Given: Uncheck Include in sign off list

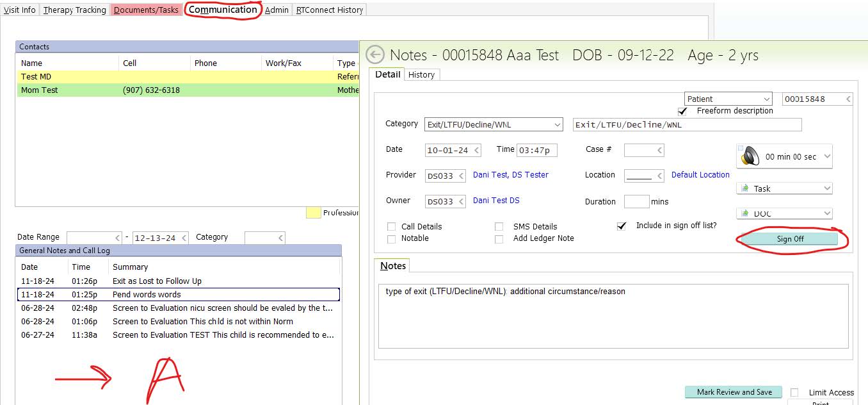Looking at the screenshot, I should [621, 226].
